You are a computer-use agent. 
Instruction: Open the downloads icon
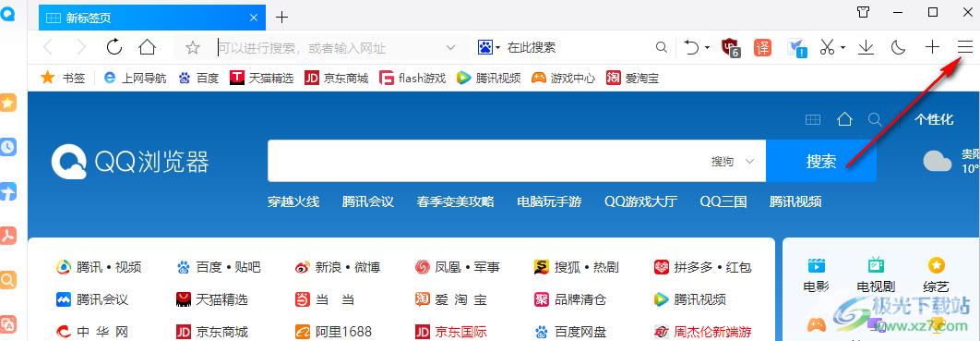click(x=866, y=47)
